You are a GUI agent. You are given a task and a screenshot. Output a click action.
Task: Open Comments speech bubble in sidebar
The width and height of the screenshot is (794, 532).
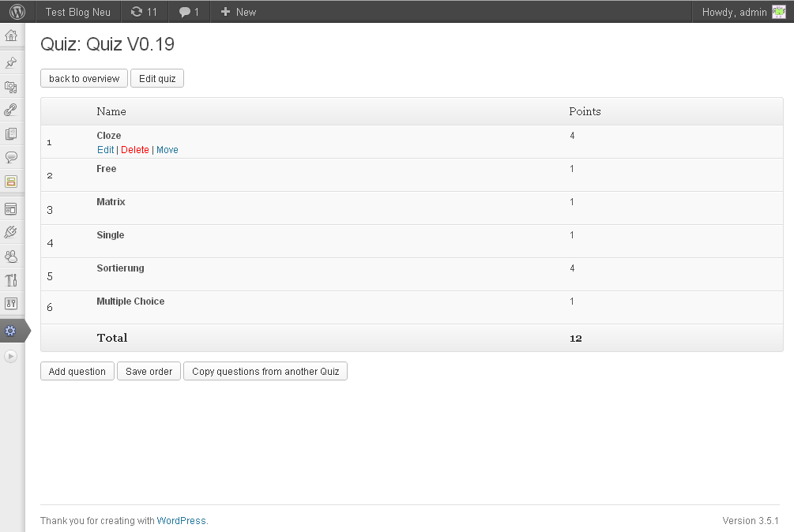[11, 157]
